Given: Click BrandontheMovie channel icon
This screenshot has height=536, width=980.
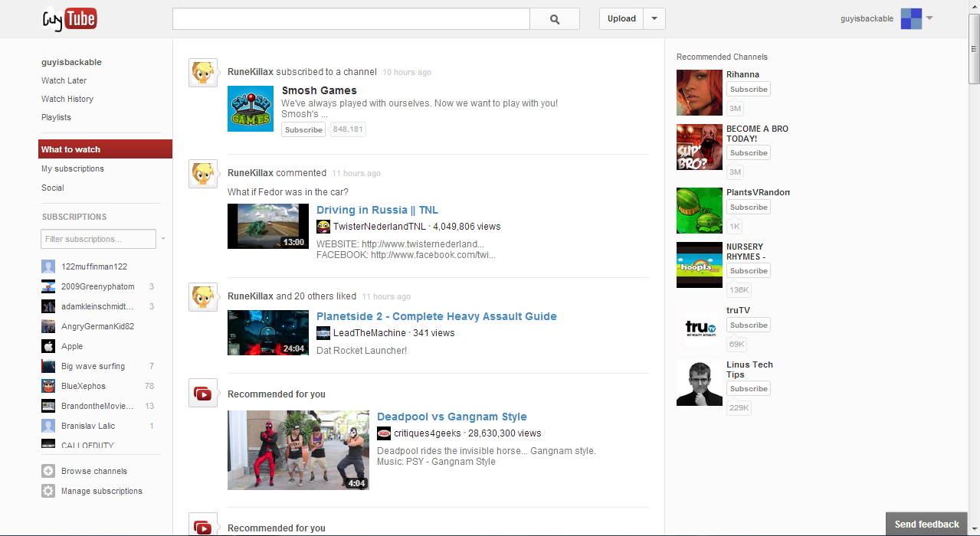Looking at the screenshot, I should 48,406.
